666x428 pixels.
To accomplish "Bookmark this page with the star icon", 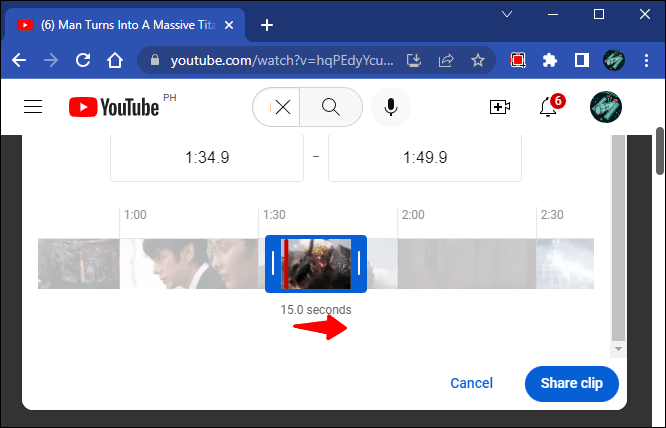I will point(478,60).
